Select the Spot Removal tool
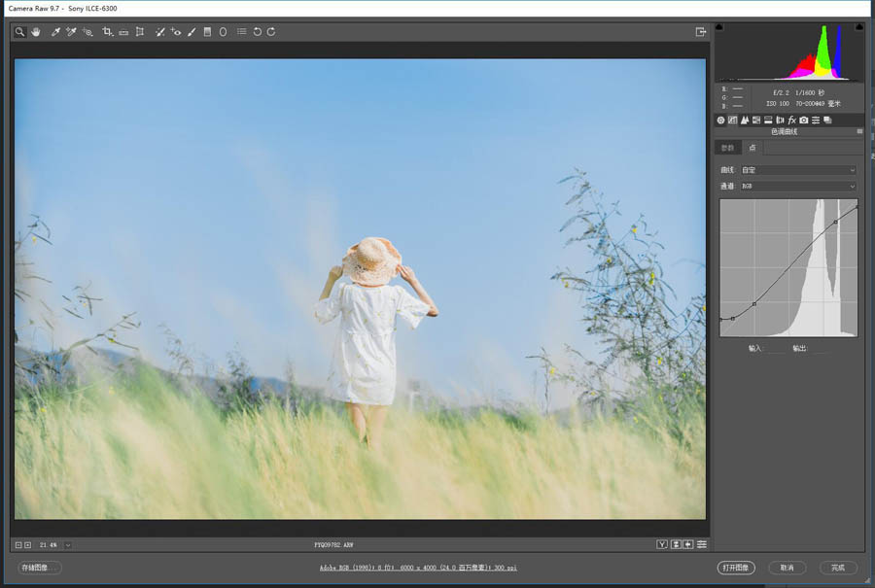Viewport: 875px width, 588px height. point(159,32)
